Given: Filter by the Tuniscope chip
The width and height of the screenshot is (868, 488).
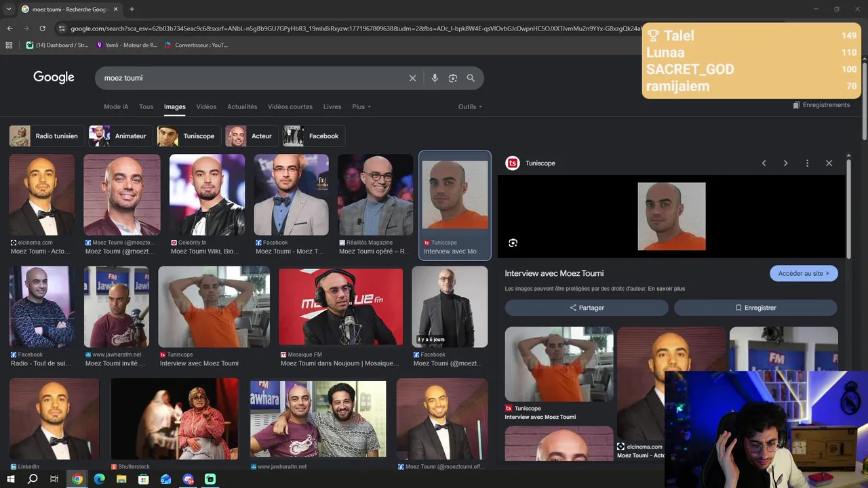Looking at the screenshot, I should pos(188,136).
